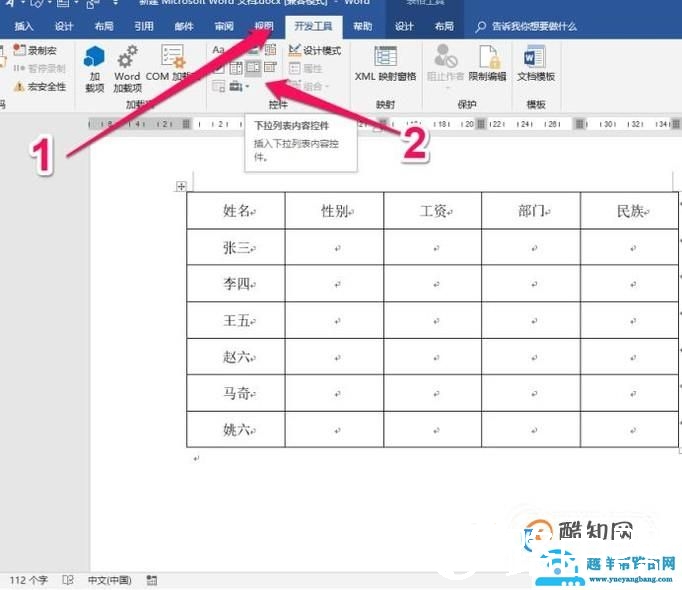The height and width of the screenshot is (590, 682).
Task: Click Pause Recording (暂停录制)
Action: pos(39,68)
